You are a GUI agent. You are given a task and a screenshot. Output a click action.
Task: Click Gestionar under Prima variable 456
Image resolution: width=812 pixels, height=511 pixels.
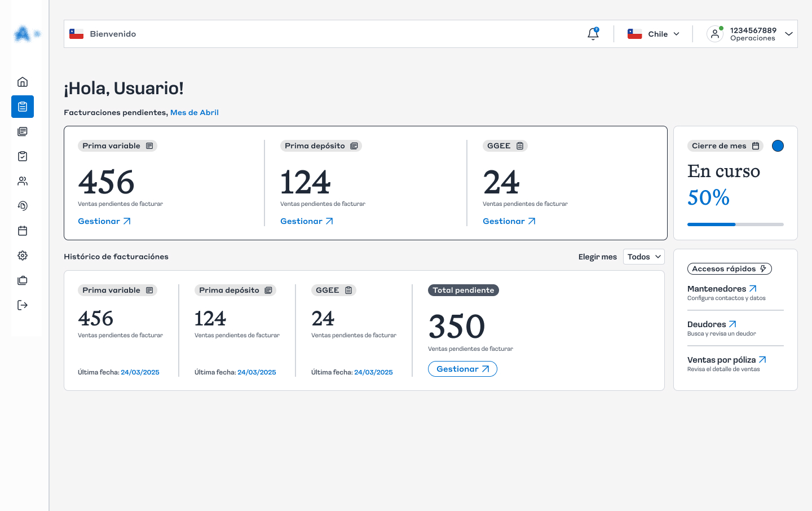(x=104, y=221)
